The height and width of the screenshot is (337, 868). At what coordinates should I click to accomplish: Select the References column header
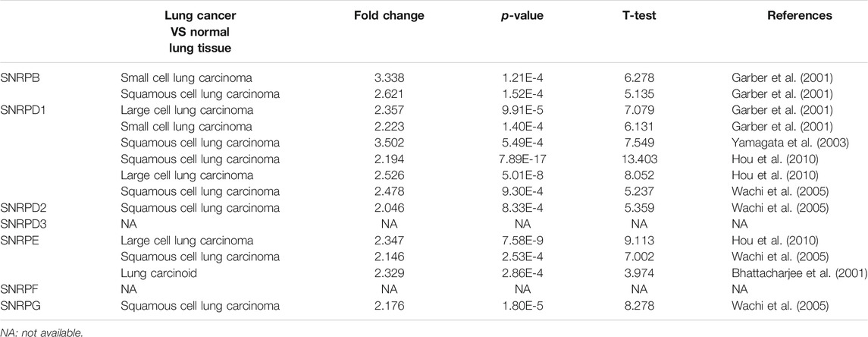pos(799,15)
